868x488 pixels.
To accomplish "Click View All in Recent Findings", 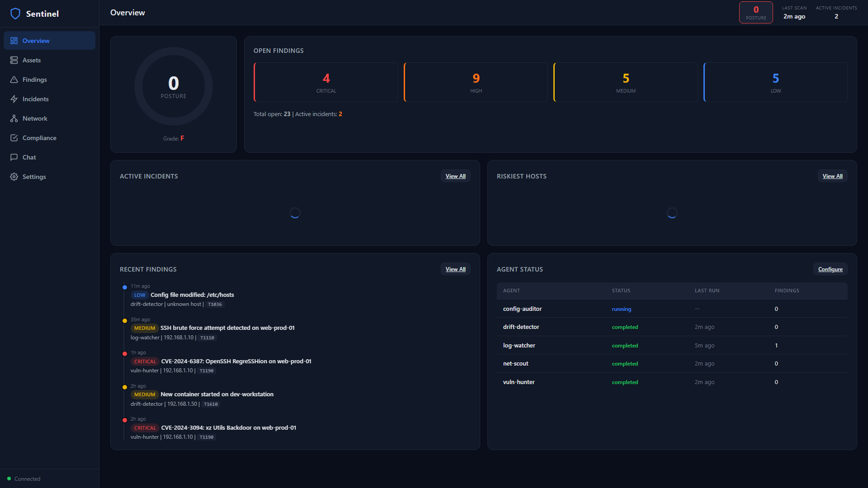I will pos(455,269).
